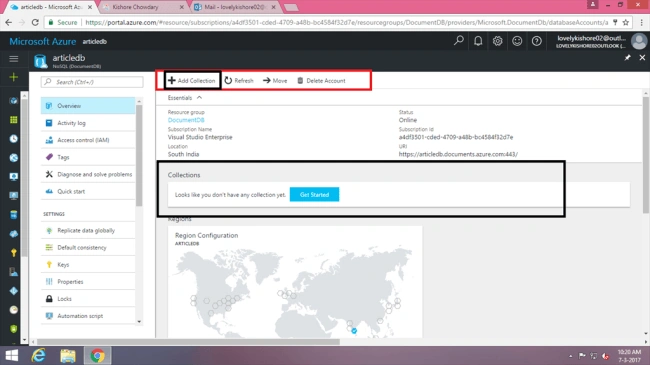
Task: Click the top bar search magnifier
Action: tap(458, 41)
